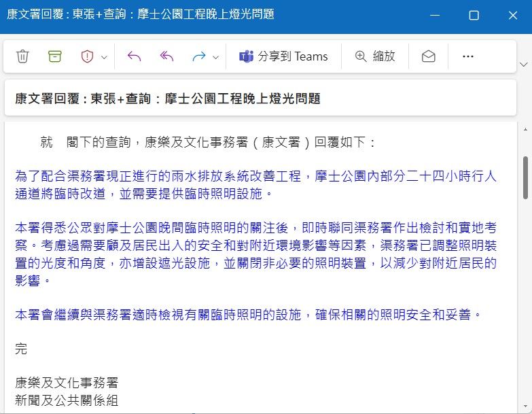Click the scrollbar up arrow
The width and height of the screenshot is (532, 414).
(524, 128)
